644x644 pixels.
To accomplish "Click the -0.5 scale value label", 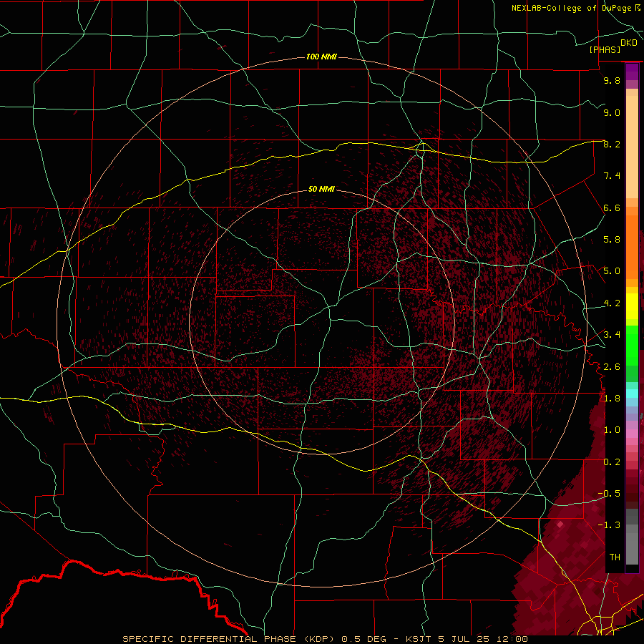I will [609, 494].
